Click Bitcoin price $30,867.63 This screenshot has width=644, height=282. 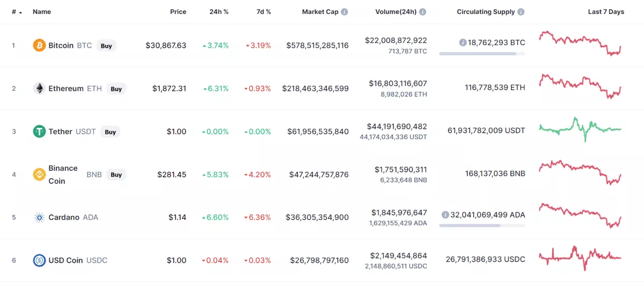(166, 46)
